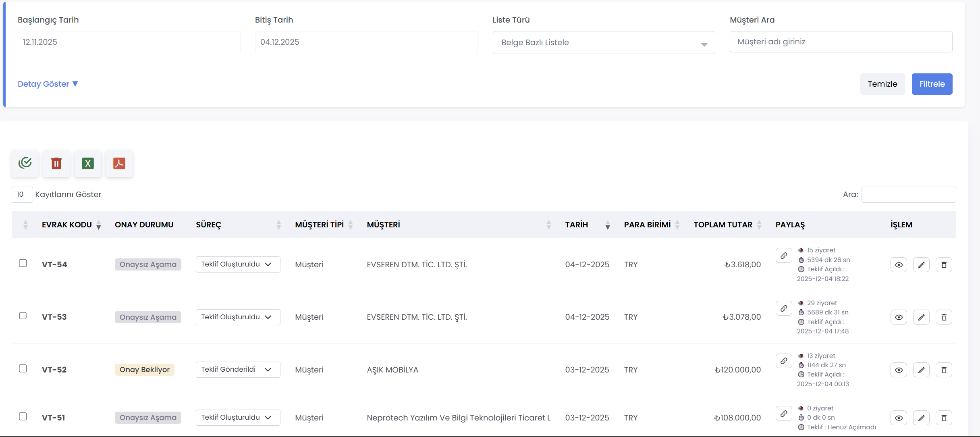Delete the VT-54 row

point(944,265)
